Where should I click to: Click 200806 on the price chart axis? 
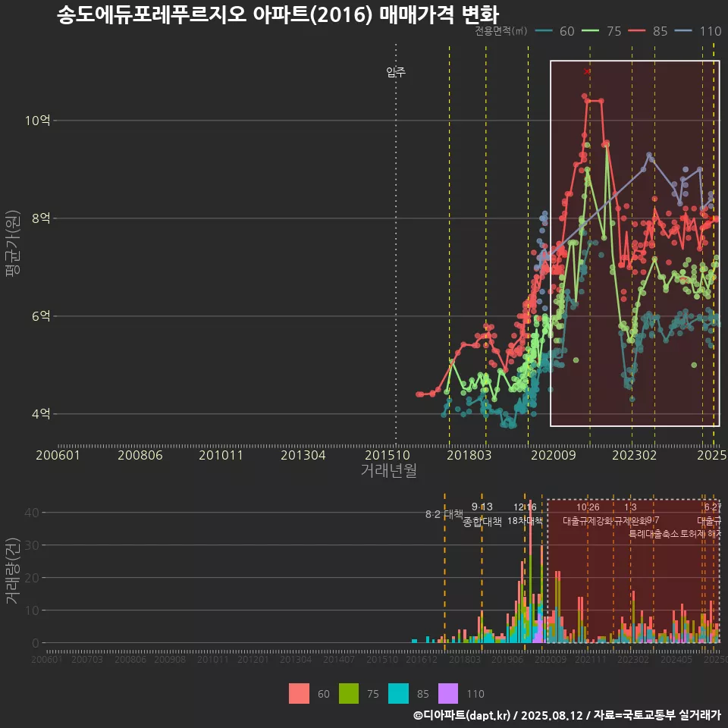coord(140,455)
